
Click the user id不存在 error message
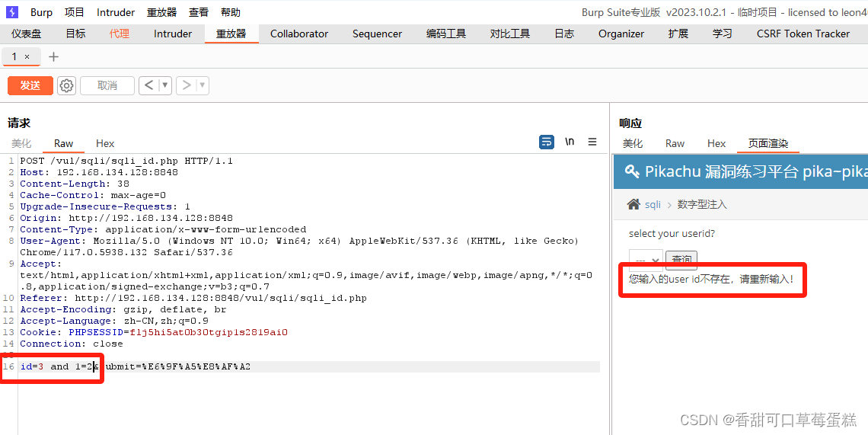pos(711,279)
